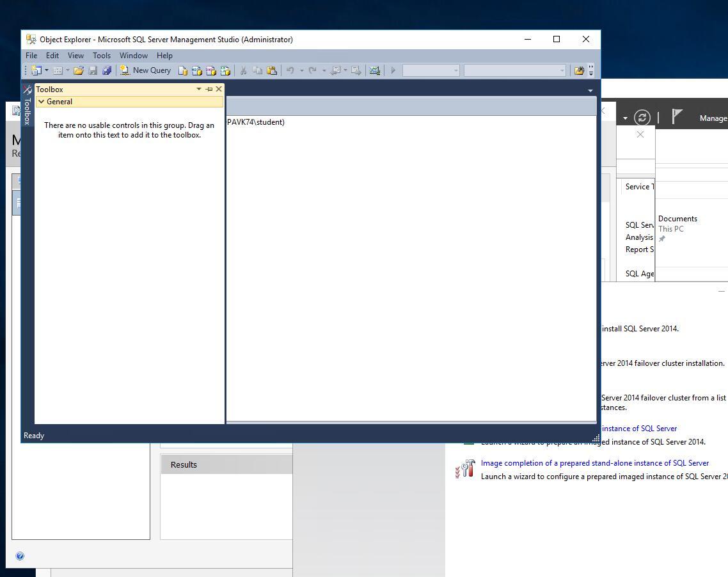Open the Window menu

(x=133, y=56)
